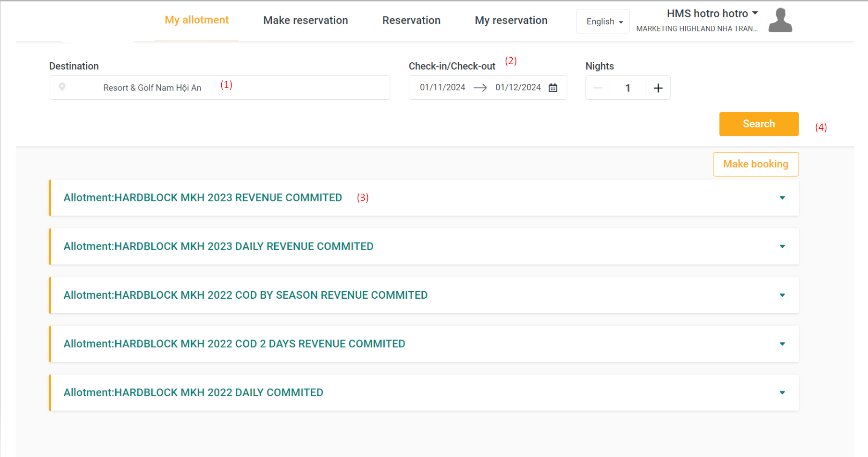Image resolution: width=868 pixels, height=457 pixels.
Task: Expand HARDBLOCK MKH 2022 DAILY COMMITED arrow
Action: pyautogui.click(x=782, y=393)
